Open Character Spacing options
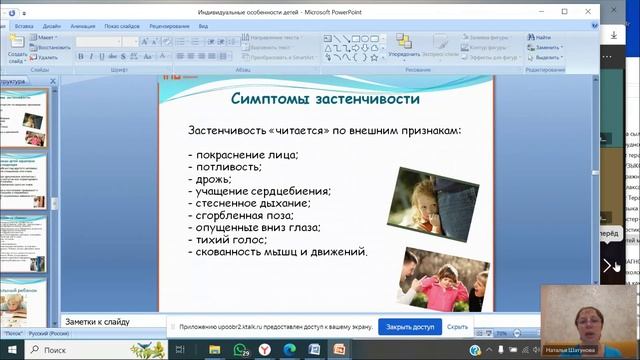 pyautogui.click(x=134, y=56)
